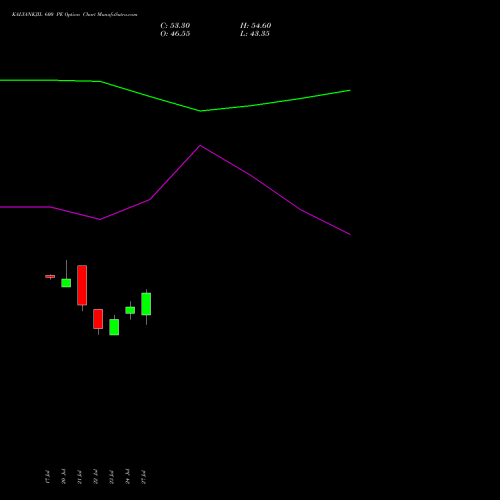Click the 27 Jul date label

click(x=143, y=477)
